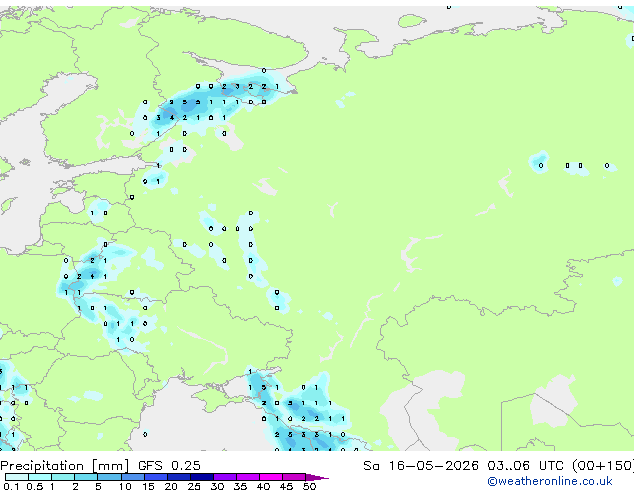This screenshot has height=490, width=634.
Task: Select the 0.5–1 mm legend color box
Action: [x=40, y=477]
